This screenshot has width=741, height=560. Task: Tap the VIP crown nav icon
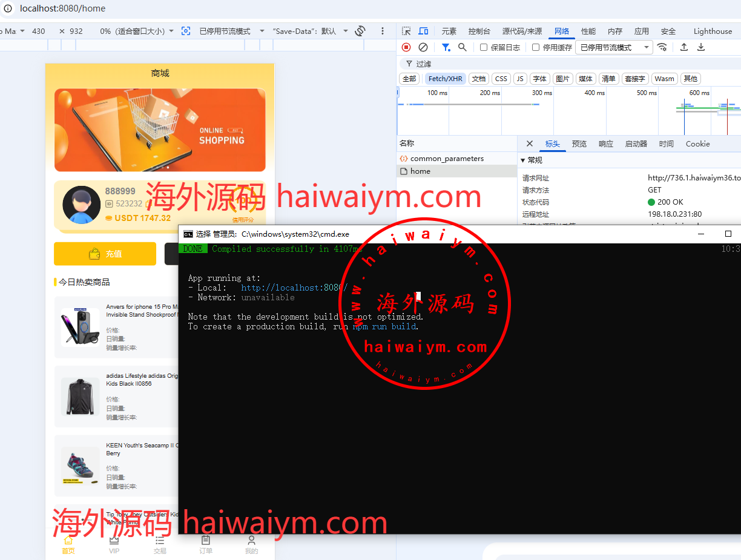click(114, 544)
